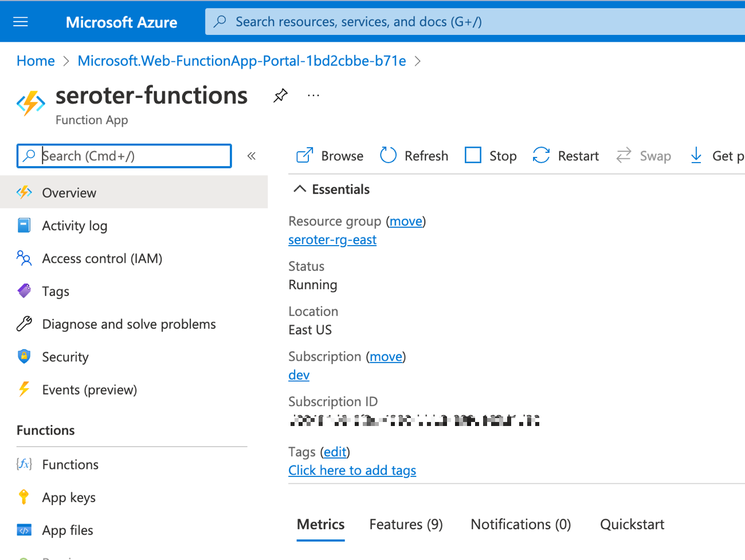Open Diagnose and solve problems
Viewport: 745px width, 560px height.
point(128,324)
